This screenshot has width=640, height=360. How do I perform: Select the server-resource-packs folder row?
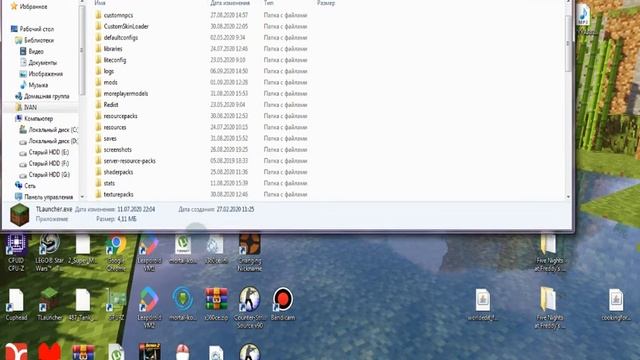click(x=201, y=161)
